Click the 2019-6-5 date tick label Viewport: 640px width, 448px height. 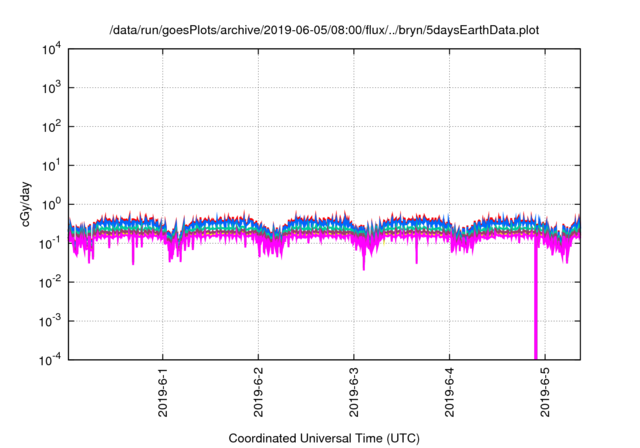545,392
